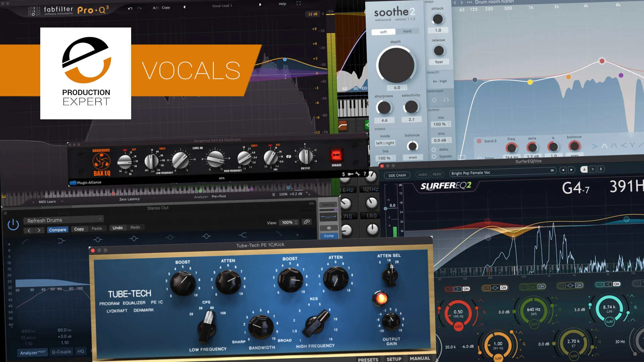Open the MIDI Learn dropdown in Pro-Q 3
The height and width of the screenshot is (362, 644).
[x=50, y=202]
